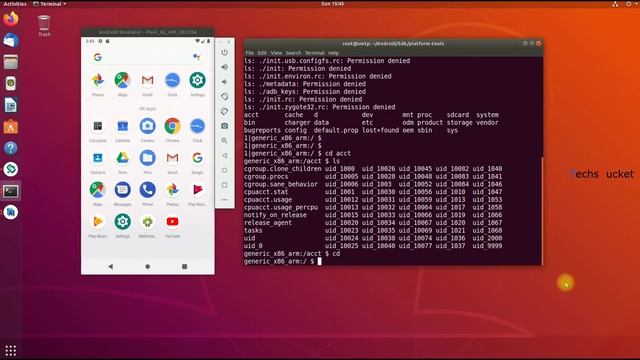Rotate the emulator left

click(224, 96)
